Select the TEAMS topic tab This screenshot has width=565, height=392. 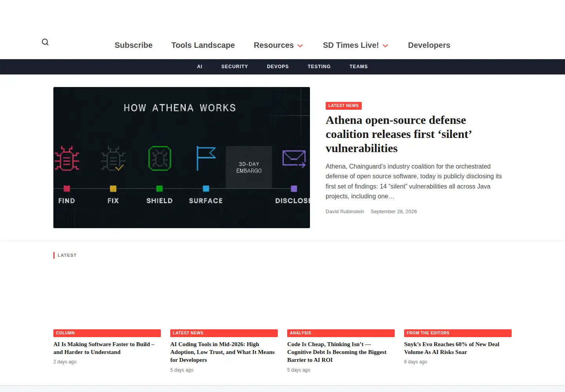point(359,67)
